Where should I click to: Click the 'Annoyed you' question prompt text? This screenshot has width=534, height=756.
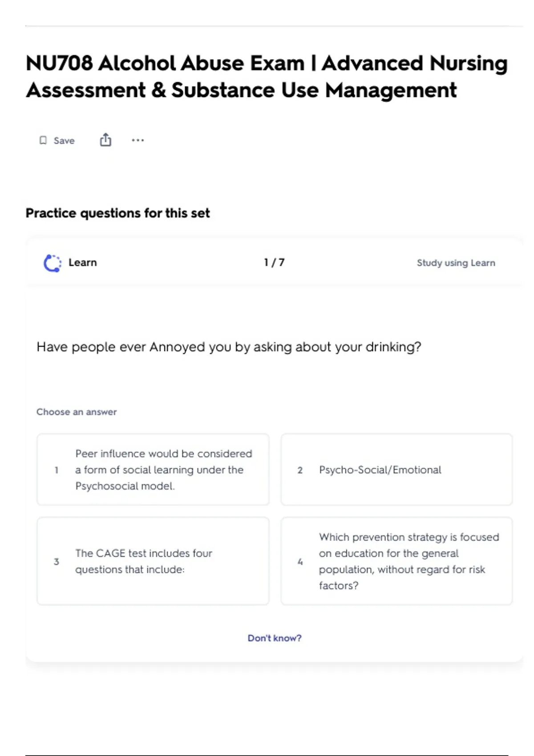pos(229,347)
